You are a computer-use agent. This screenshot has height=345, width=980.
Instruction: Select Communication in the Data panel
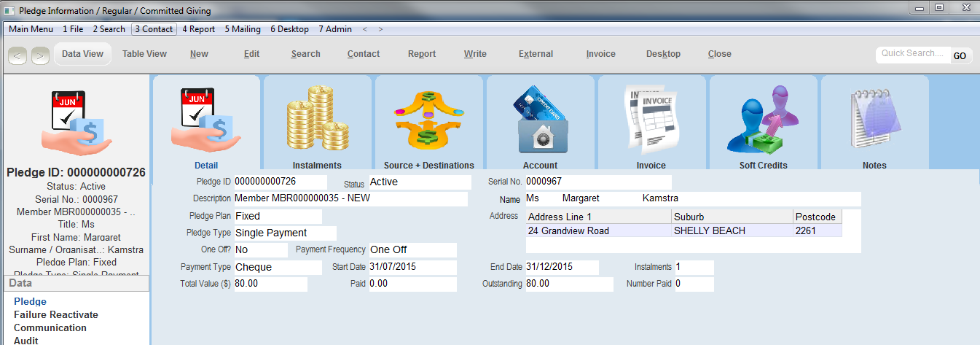click(50, 328)
